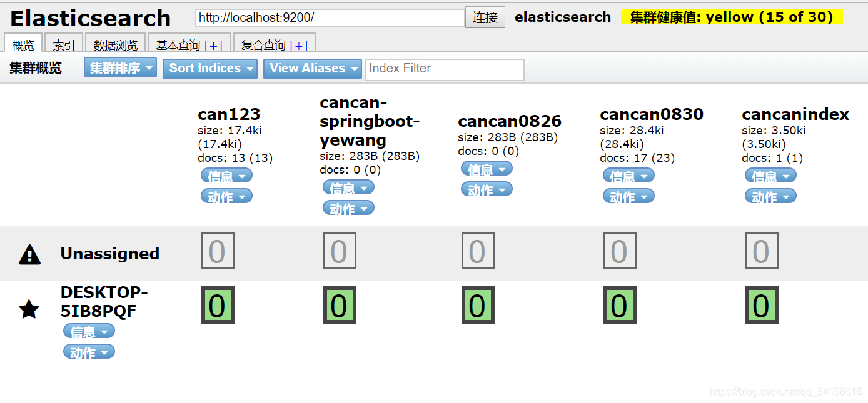Click the connection URL input field
Screen dimensions: 868x403
click(x=330, y=17)
